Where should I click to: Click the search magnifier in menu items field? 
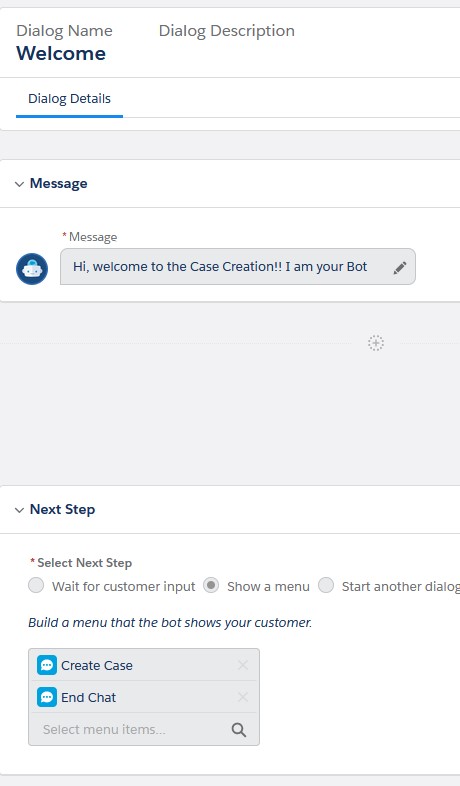click(239, 730)
